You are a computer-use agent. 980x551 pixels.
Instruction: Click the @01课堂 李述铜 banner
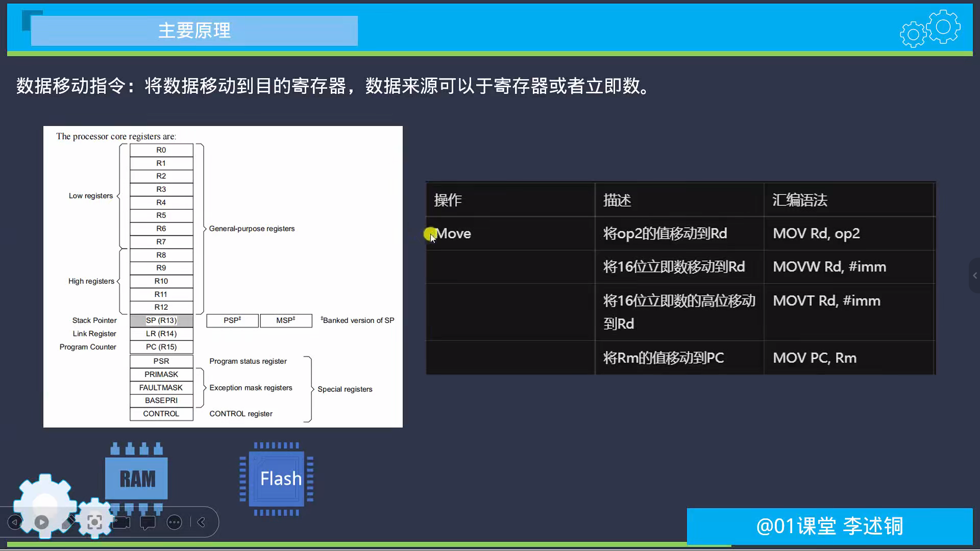[829, 526]
